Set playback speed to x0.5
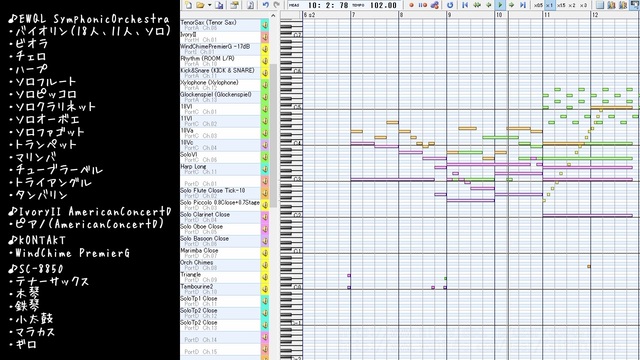640x360 pixels. pos(538,5)
